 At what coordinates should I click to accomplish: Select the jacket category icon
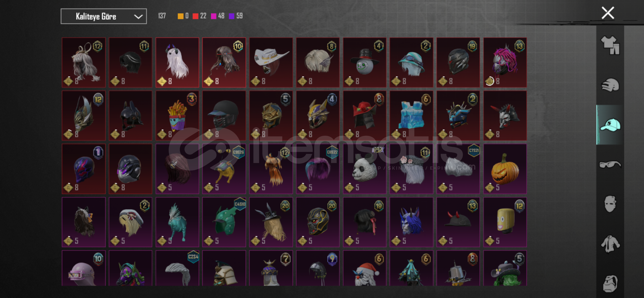(x=610, y=244)
